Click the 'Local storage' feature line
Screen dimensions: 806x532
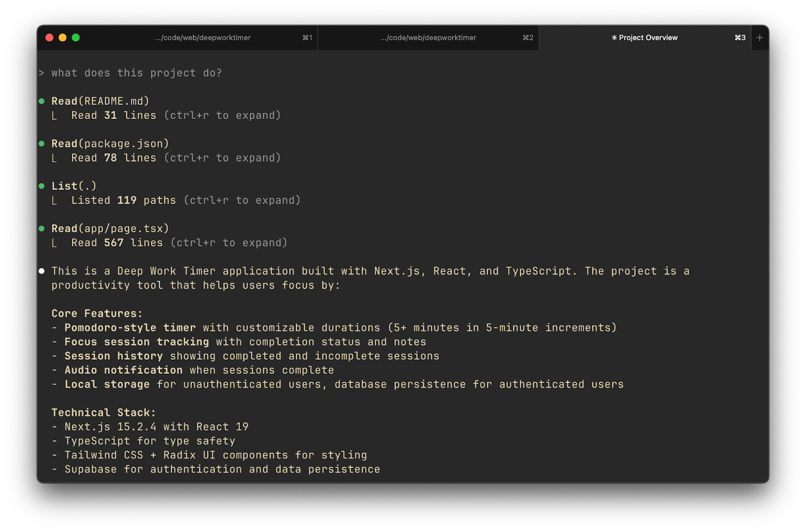click(338, 384)
